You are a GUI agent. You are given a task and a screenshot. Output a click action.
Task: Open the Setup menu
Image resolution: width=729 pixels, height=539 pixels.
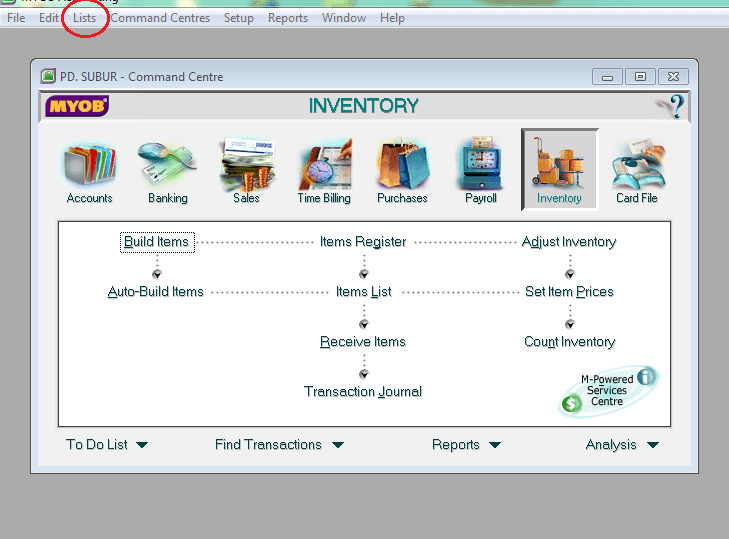coord(239,18)
